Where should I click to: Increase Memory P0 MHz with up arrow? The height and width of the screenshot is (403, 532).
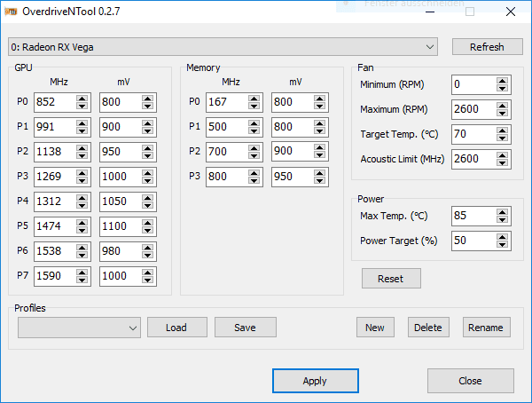coord(254,99)
